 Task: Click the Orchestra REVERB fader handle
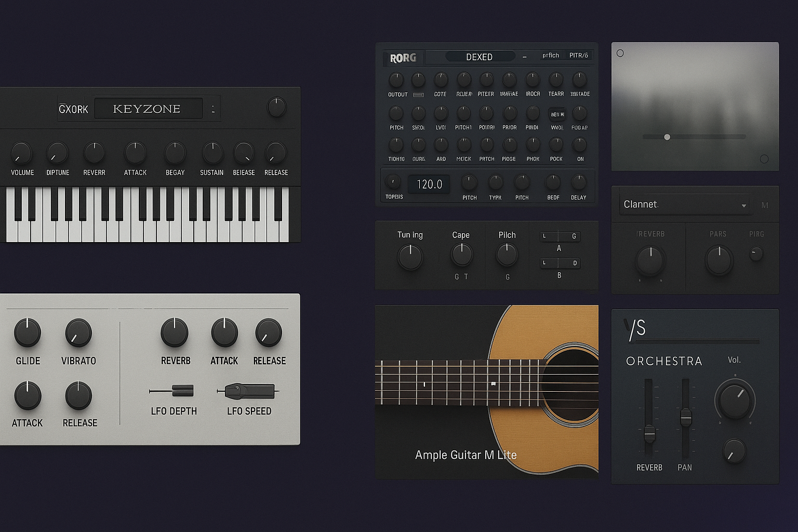coord(649,432)
